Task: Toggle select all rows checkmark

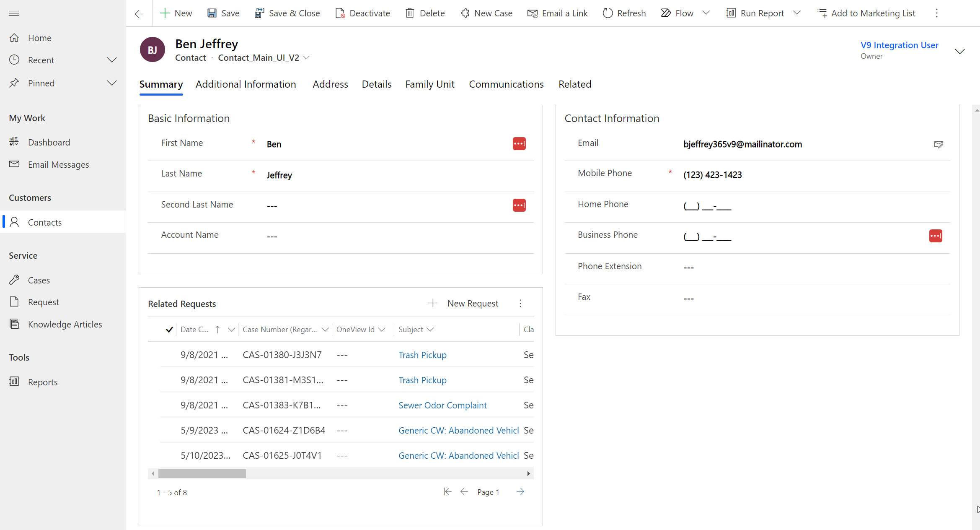Action: coord(169,330)
